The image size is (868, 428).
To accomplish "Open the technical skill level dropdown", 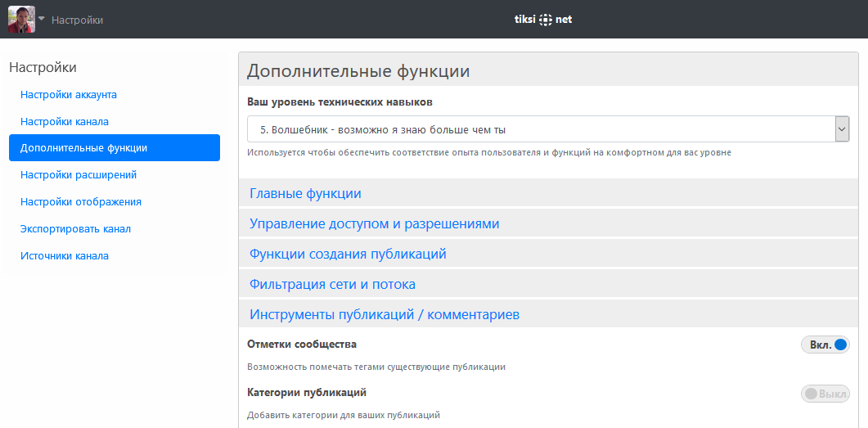I will click(x=547, y=129).
